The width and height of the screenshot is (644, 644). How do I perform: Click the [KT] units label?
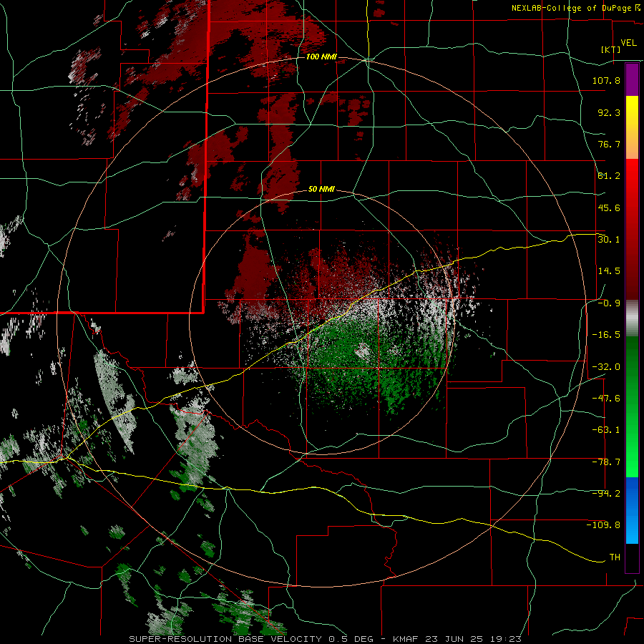point(611,49)
